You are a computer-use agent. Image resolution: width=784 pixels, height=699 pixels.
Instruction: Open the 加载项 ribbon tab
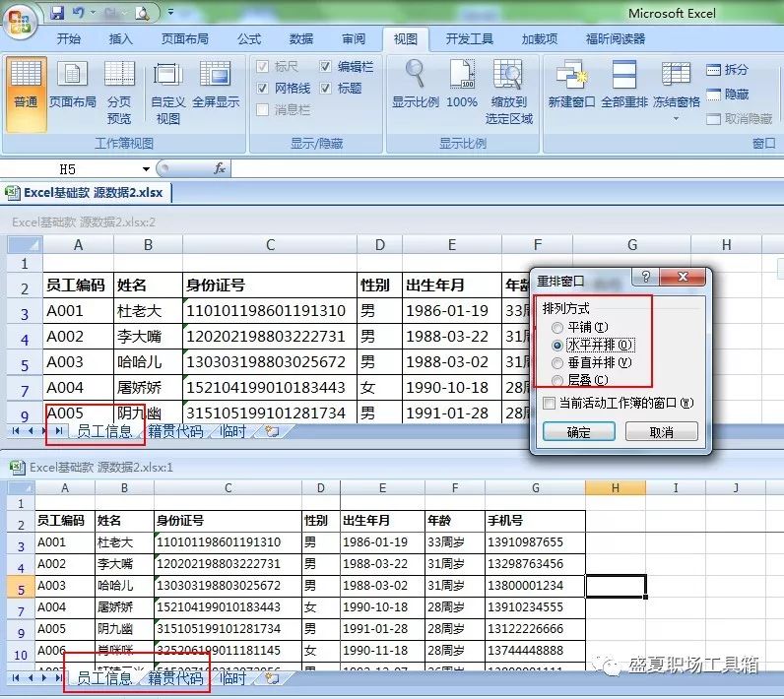(x=539, y=39)
